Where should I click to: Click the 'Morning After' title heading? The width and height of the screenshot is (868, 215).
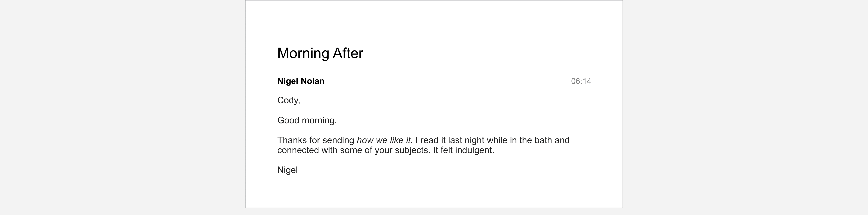coord(320,53)
